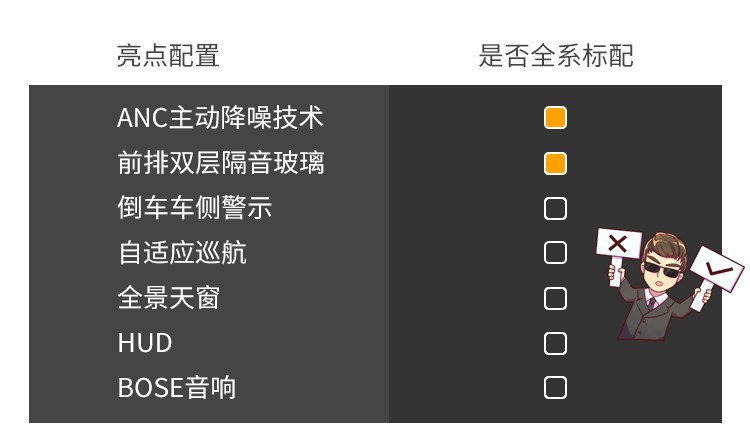Click the HUD feature label
Image resolution: width=750 pixels, height=446 pixels.
(145, 343)
